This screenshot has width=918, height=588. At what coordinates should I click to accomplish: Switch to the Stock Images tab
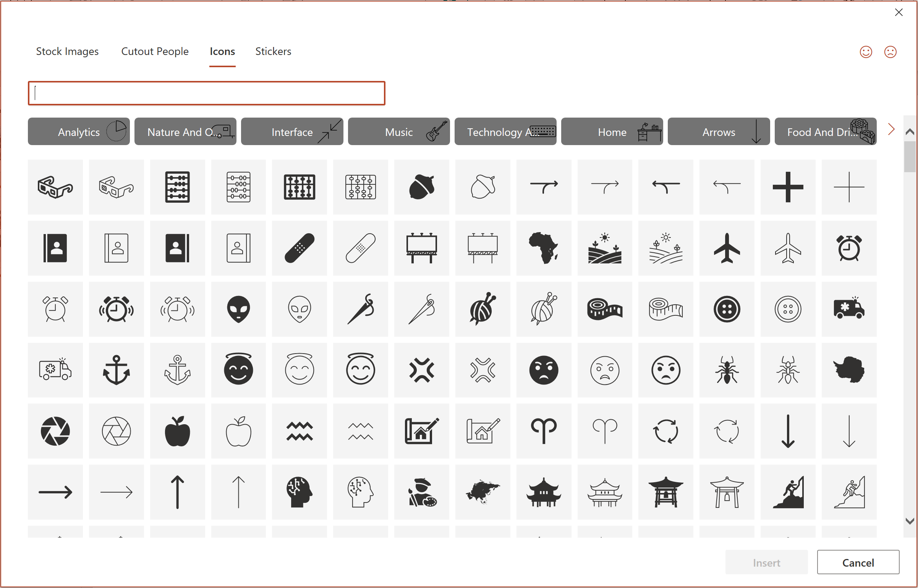67,52
